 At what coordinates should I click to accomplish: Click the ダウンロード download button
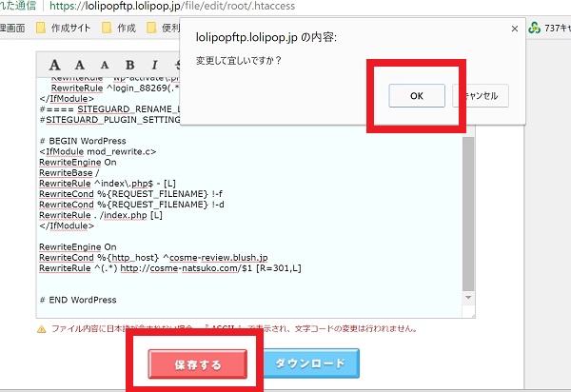coord(310,363)
